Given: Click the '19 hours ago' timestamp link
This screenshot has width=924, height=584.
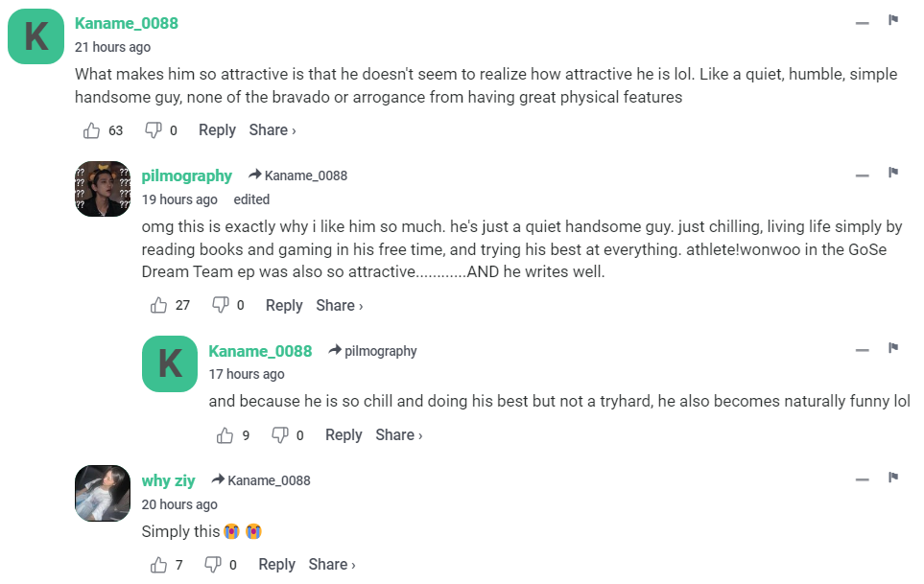Looking at the screenshot, I should 179,199.
